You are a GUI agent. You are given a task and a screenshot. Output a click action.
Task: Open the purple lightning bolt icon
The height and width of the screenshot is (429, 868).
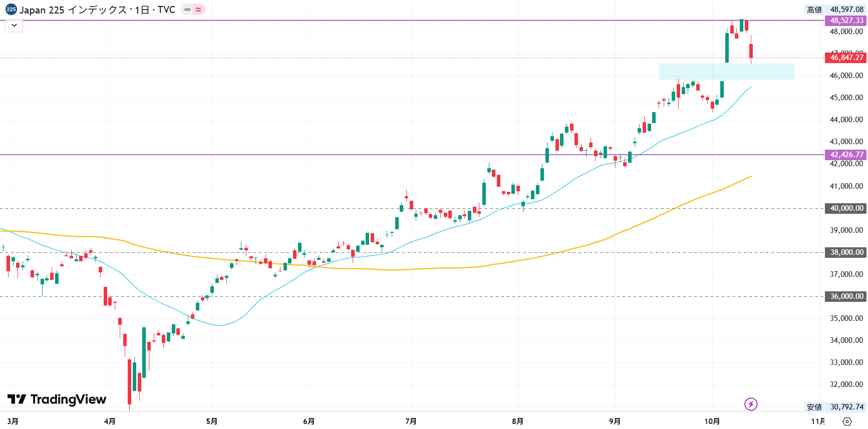point(750,404)
